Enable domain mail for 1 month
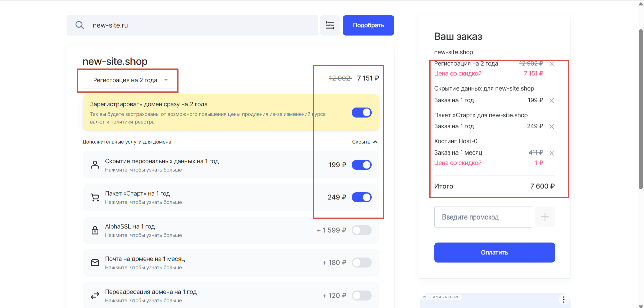 (x=361, y=263)
